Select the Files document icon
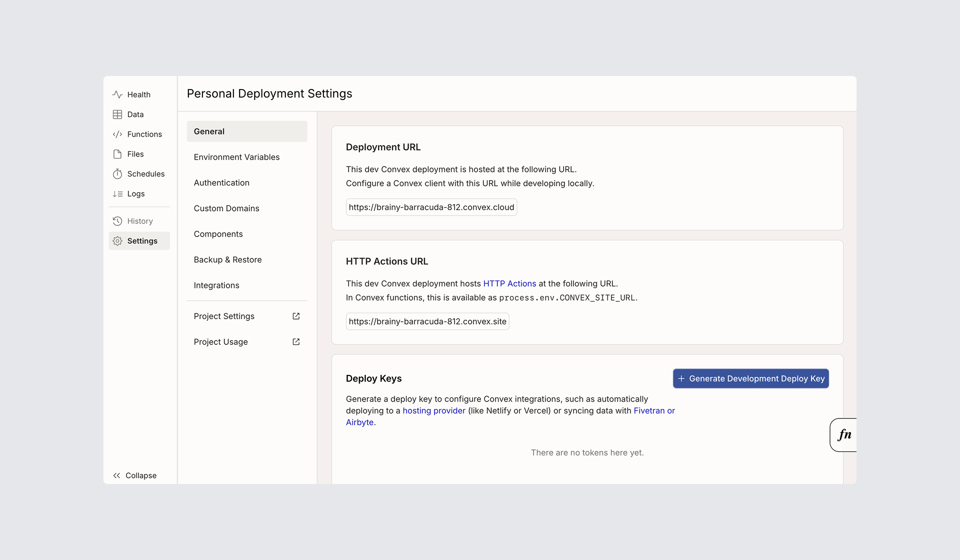960x560 pixels. tap(117, 154)
